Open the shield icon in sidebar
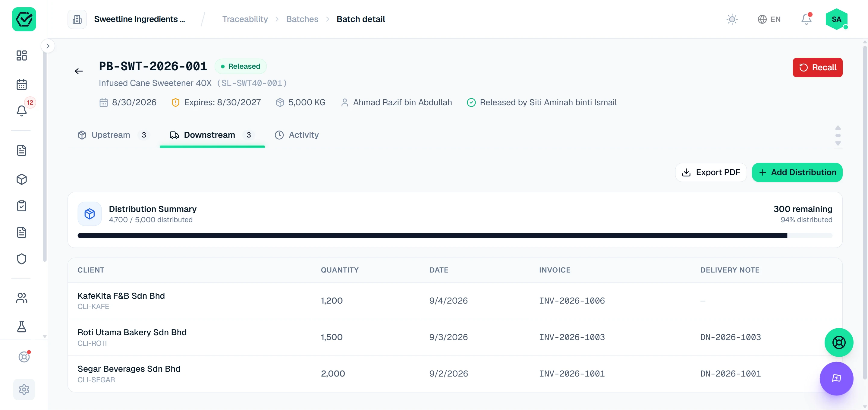Image resolution: width=868 pixels, height=410 pixels. pos(22,259)
